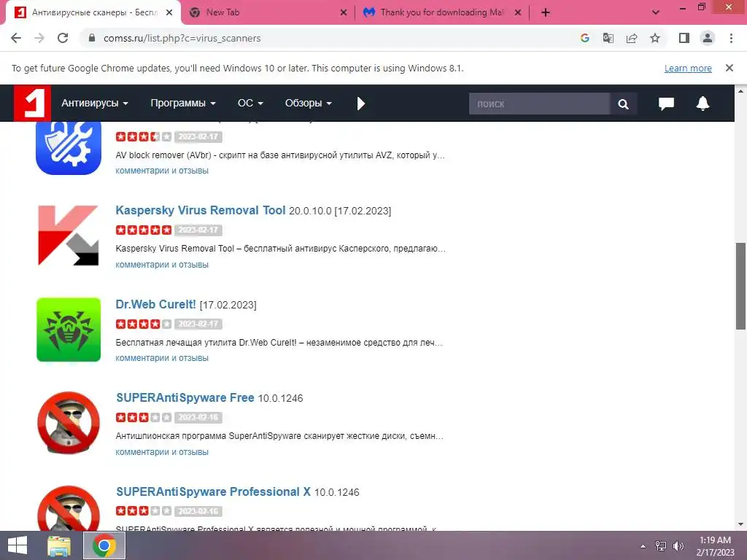Switch to Thank you for downloading tab
Viewport: 747px width, 560px height.
click(441, 12)
